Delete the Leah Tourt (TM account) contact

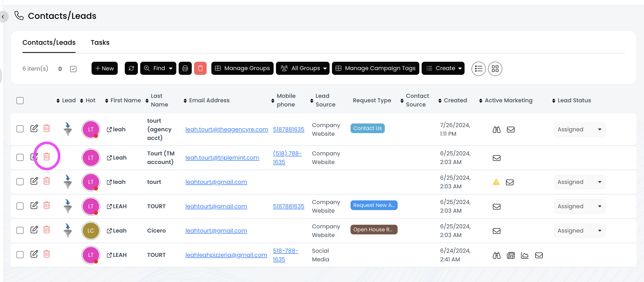click(47, 157)
